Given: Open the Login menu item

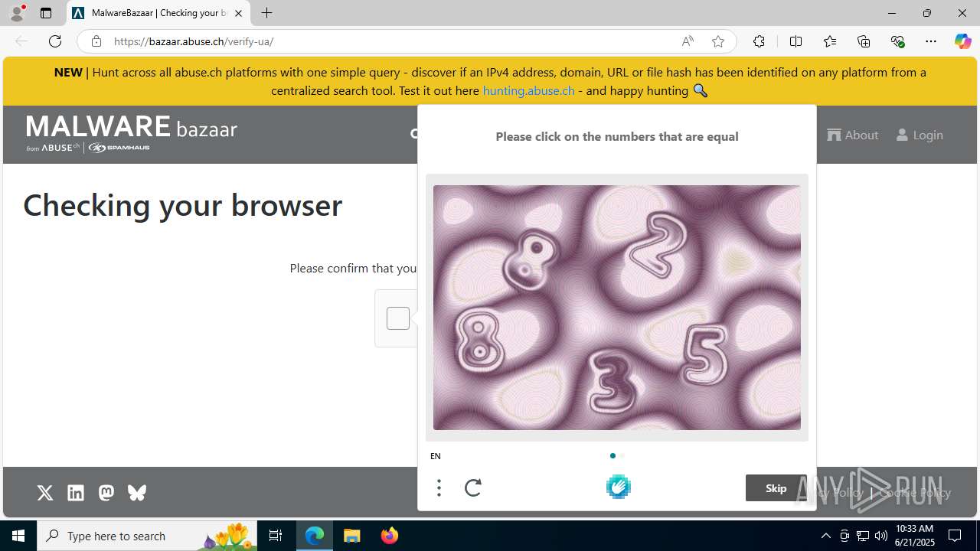Looking at the screenshot, I should 920,135.
